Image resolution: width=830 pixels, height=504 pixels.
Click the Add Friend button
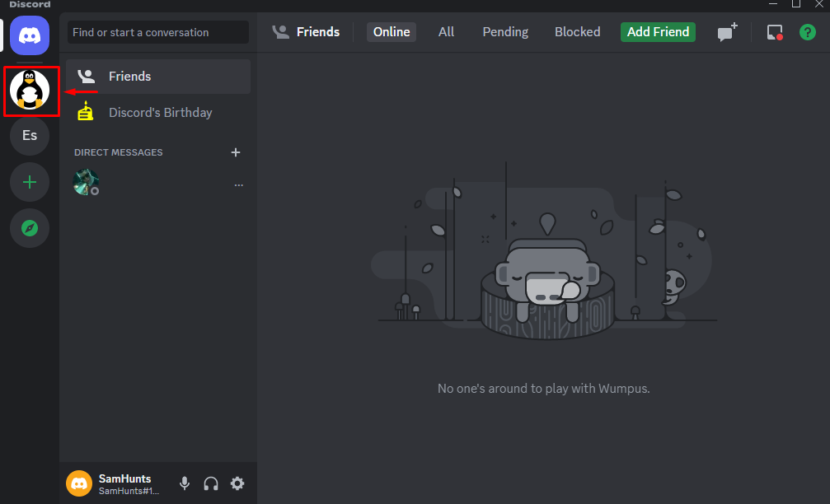658,32
